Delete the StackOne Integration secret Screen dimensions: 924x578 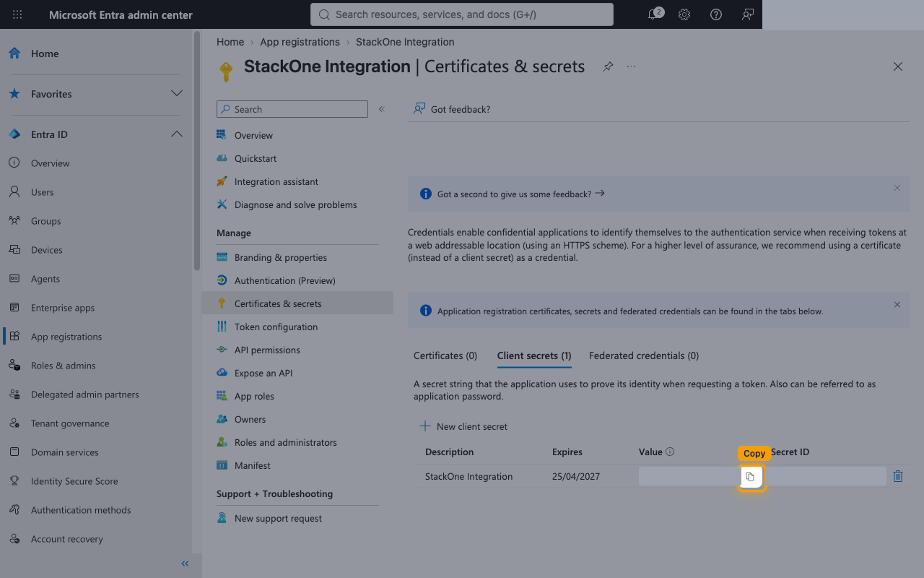pos(898,476)
